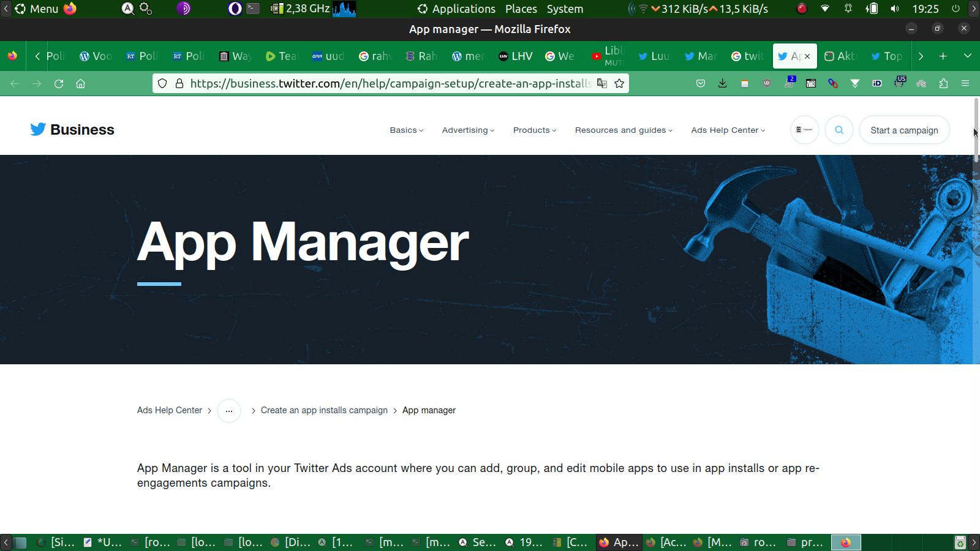Switch to the 'pr…' taskbar window
Image resolution: width=980 pixels, height=551 pixels.
click(805, 542)
